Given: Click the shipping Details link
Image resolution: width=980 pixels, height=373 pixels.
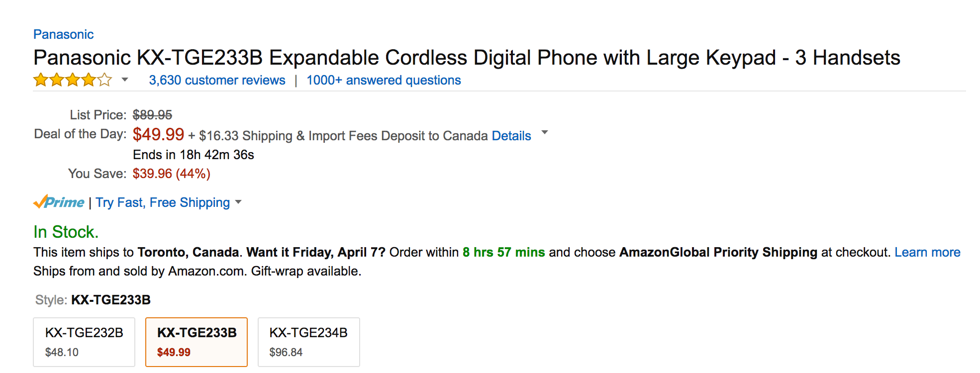Looking at the screenshot, I should pos(511,136).
